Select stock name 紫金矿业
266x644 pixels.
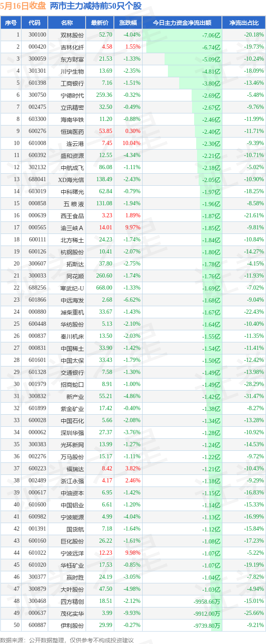point(72,408)
